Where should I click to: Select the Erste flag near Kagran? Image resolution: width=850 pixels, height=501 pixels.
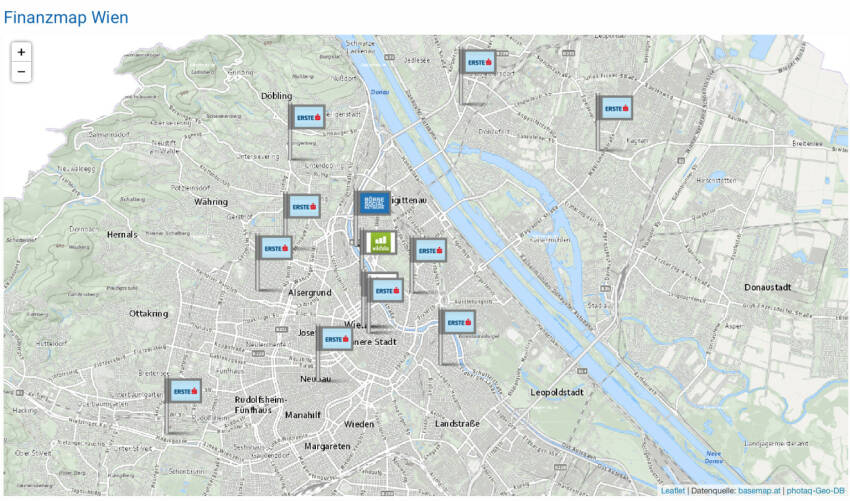[614, 107]
